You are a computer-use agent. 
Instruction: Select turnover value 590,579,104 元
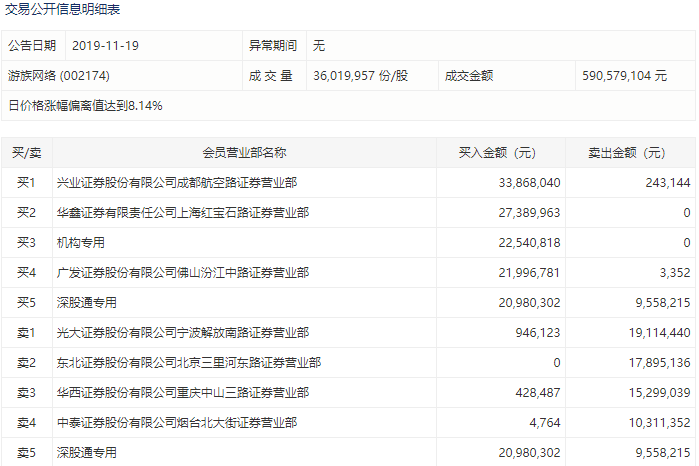624,75
